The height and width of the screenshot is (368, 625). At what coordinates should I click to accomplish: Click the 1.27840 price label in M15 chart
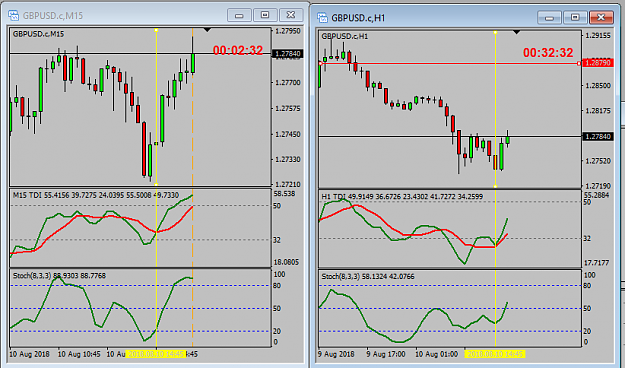(x=289, y=54)
